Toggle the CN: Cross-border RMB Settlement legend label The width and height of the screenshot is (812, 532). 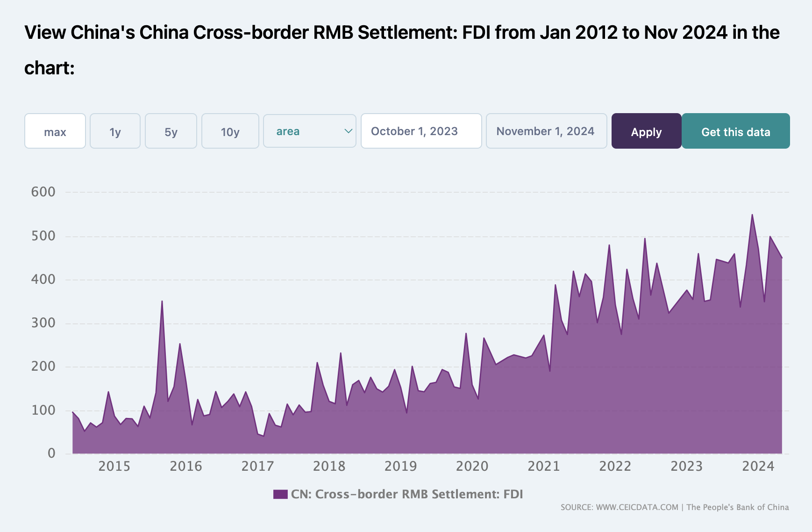(x=406, y=494)
